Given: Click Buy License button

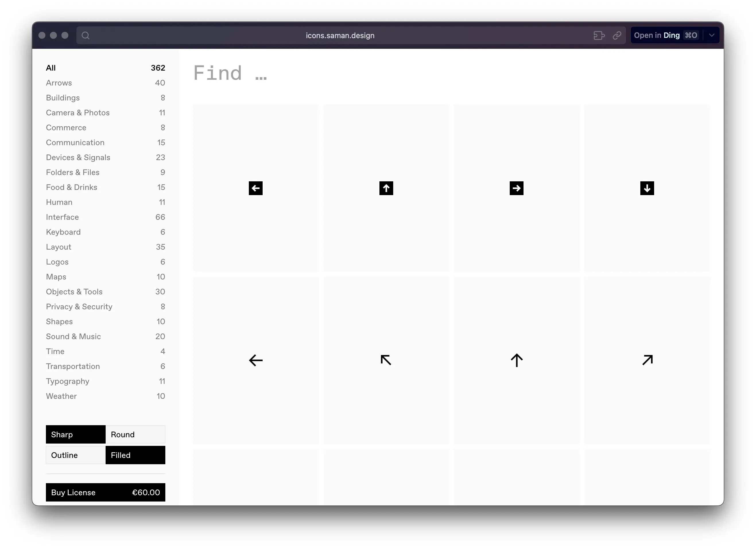Looking at the screenshot, I should pos(106,492).
